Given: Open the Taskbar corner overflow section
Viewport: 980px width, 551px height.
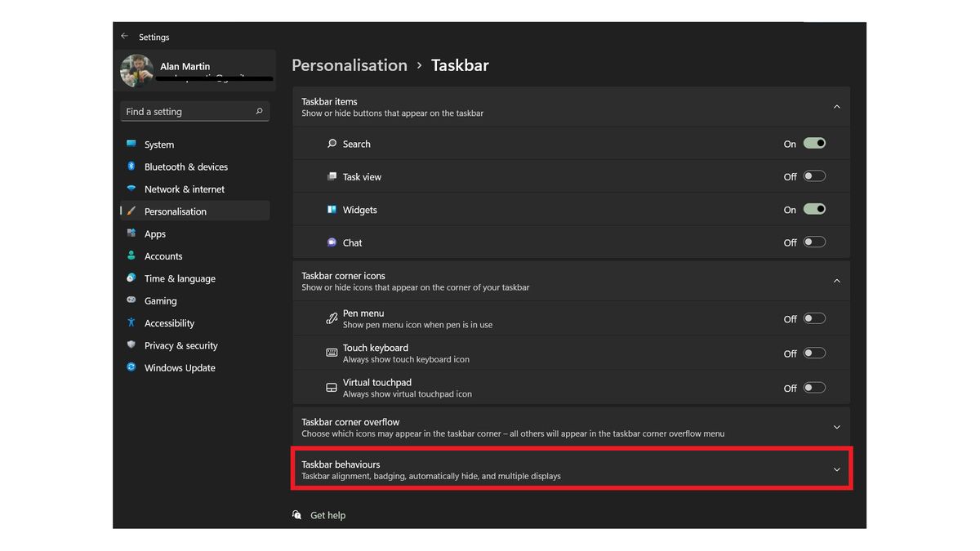Looking at the screenshot, I should point(836,427).
